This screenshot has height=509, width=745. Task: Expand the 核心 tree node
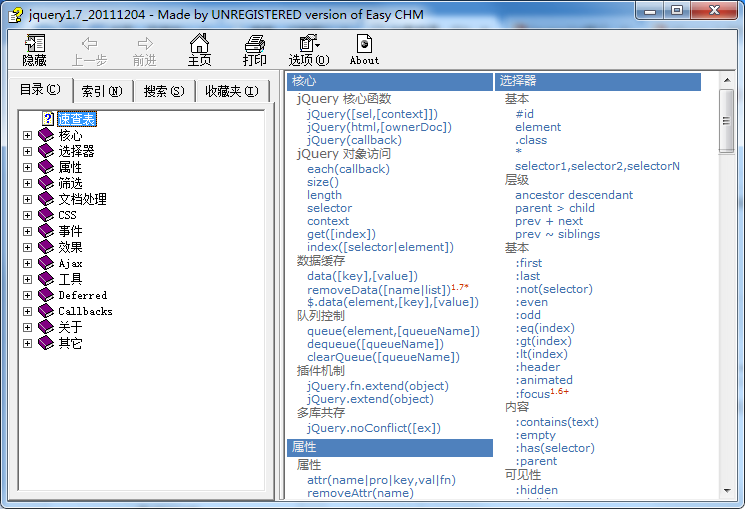click(28, 135)
